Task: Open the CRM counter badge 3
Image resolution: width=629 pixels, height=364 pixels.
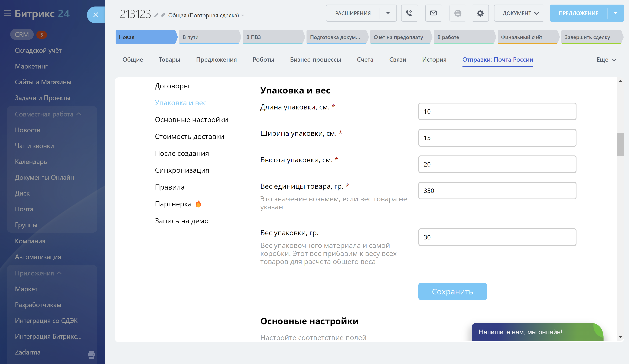Action: pyautogui.click(x=42, y=35)
